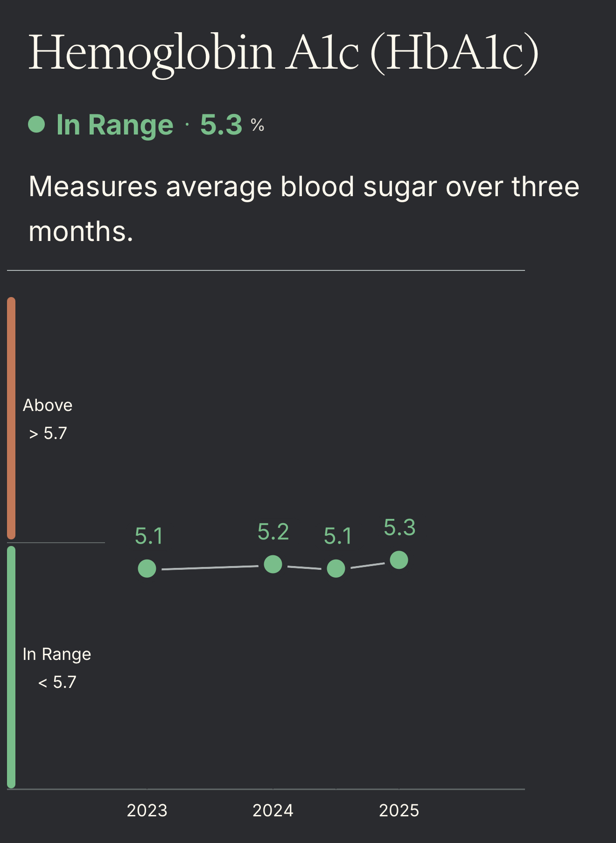The width and height of the screenshot is (616, 843).
Task: Click the "> 5.7" threshold text
Action: point(48,433)
